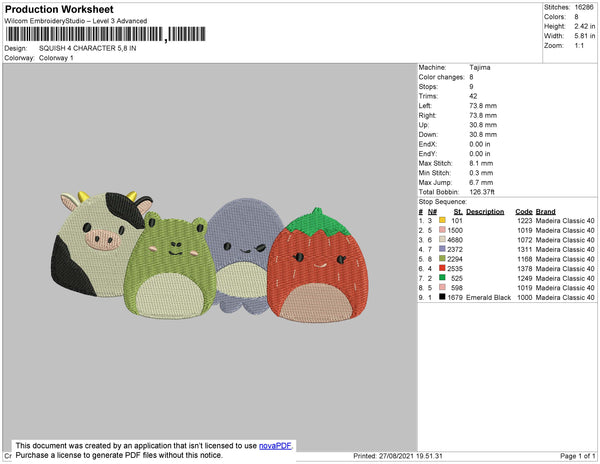Viewport: 600px width, 464px height.
Task: Click thread code '1000' in the stop sequence
Action: pos(525,297)
